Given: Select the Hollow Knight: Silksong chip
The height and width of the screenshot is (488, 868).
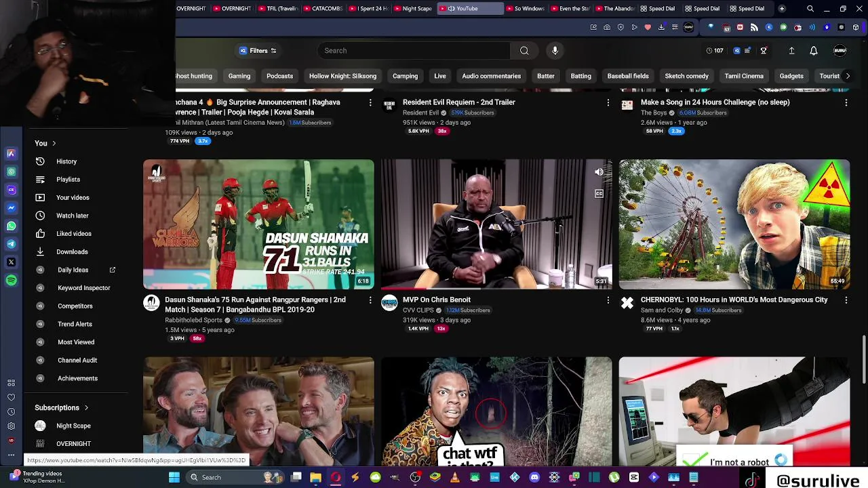Looking at the screenshot, I should click(x=342, y=76).
